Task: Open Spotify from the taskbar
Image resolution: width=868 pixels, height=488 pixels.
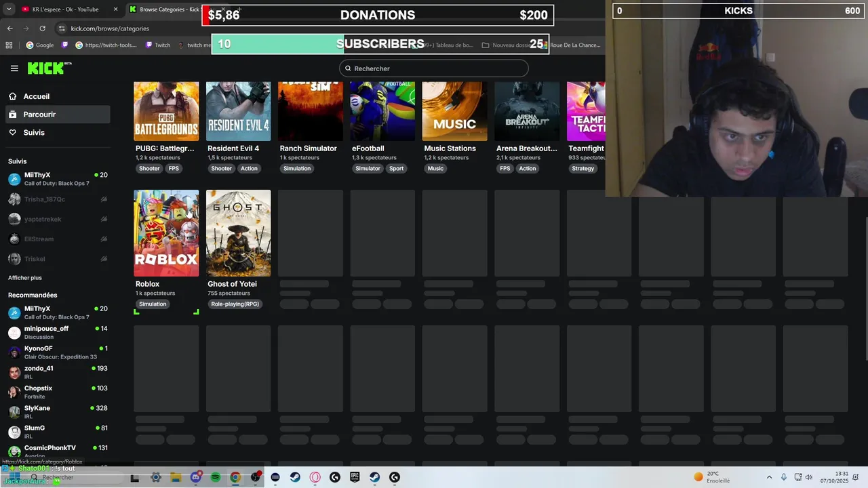Action: point(216,477)
